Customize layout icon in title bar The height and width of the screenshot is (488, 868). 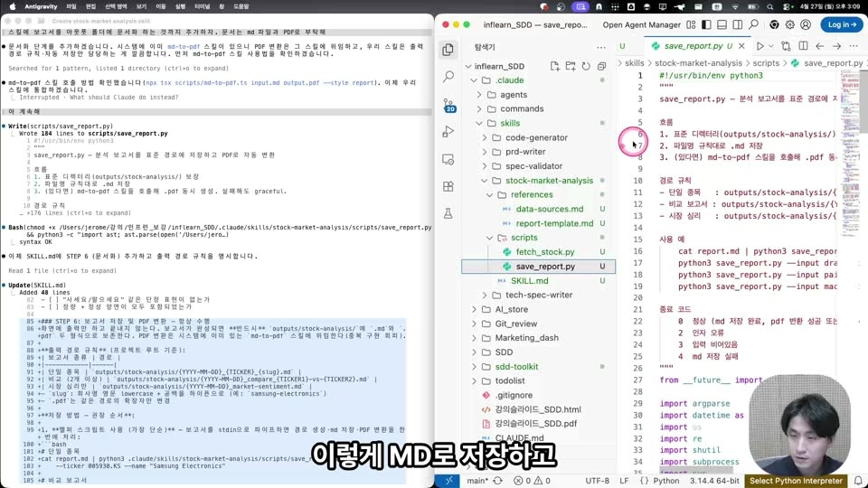[x=691, y=25]
